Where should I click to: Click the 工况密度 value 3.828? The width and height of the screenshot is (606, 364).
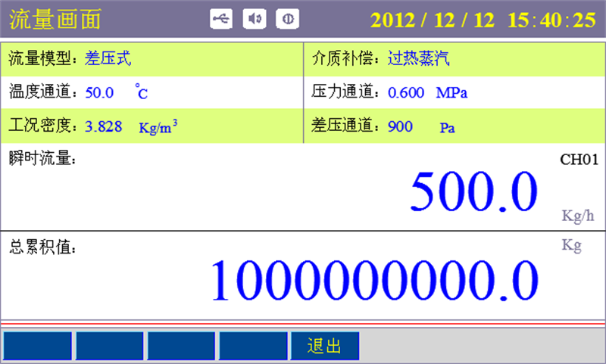click(x=104, y=126)
